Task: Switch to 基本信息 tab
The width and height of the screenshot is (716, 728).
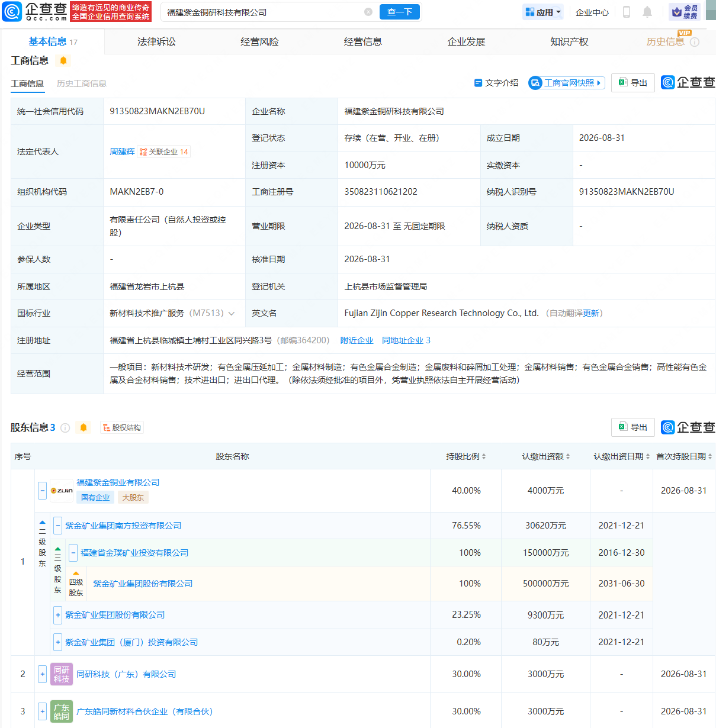Action: [53, 41]
